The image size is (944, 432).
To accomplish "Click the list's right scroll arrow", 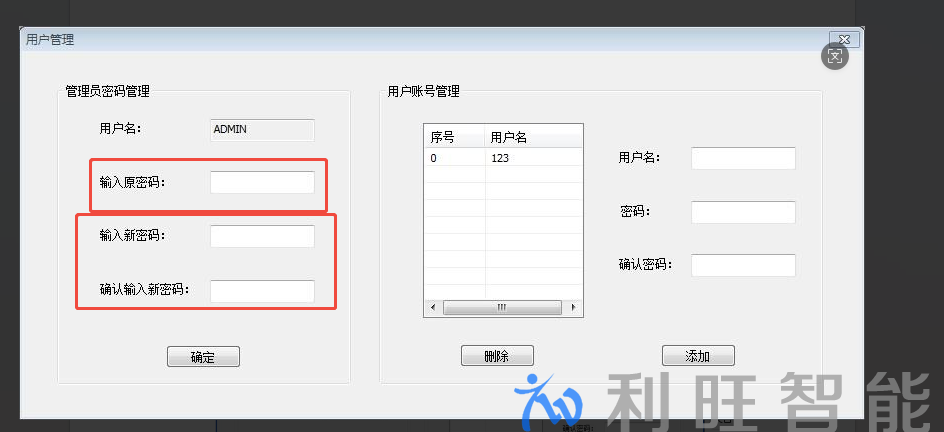I will [x=573, y=307].
